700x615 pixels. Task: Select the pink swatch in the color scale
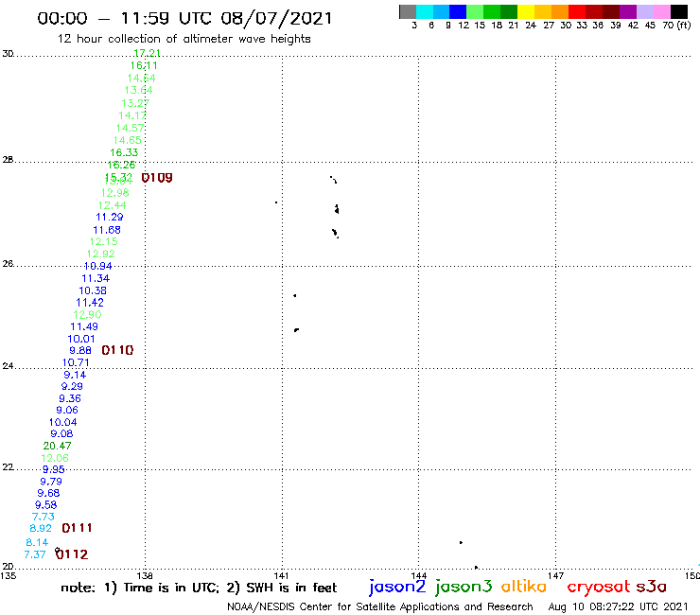(x=662, y=11)
